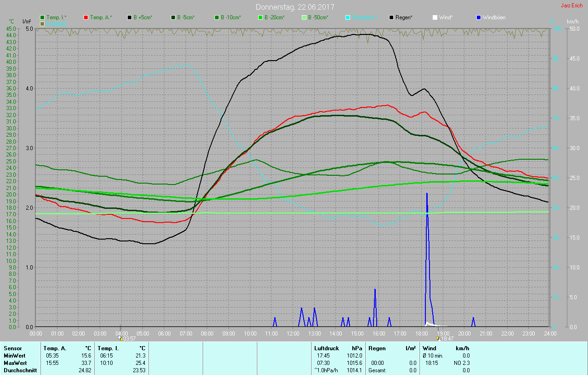This screenshot has height=375, width=588.
Task: Click the Jarz Erich label
Action: coord(571,6)
